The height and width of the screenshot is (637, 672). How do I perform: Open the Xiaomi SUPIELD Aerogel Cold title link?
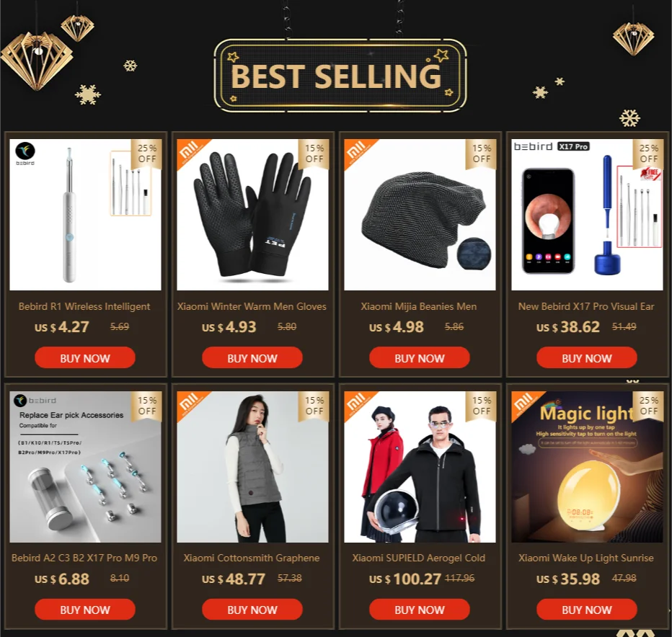tap(419, 558)
